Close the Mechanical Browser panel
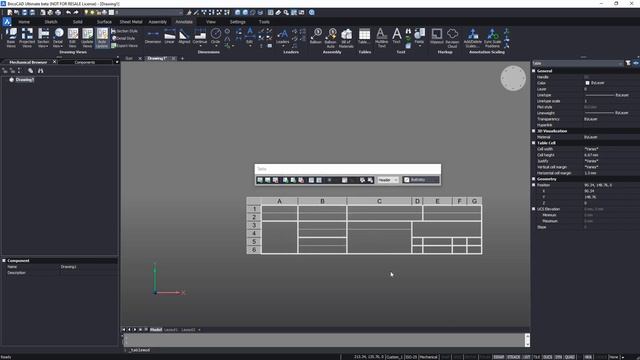The width and height of the screenshot is (640, 360). (54, 62)
